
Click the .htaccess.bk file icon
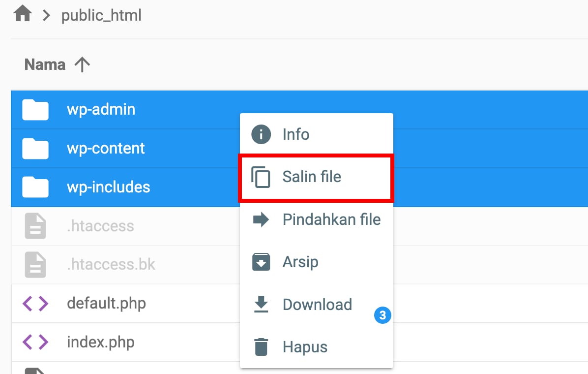point(35,265)
